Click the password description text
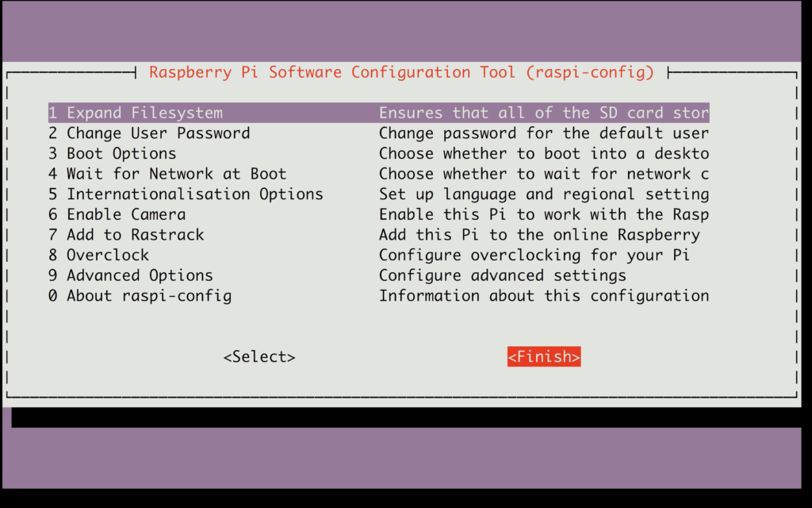The height and width of the screenshot is (508, 812). pos(545,133)
